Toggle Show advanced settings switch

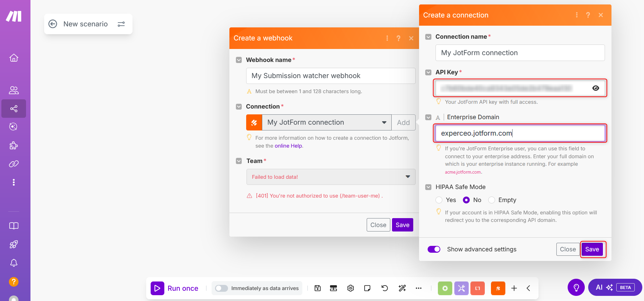pyautogui.click(x=434, y=249)
